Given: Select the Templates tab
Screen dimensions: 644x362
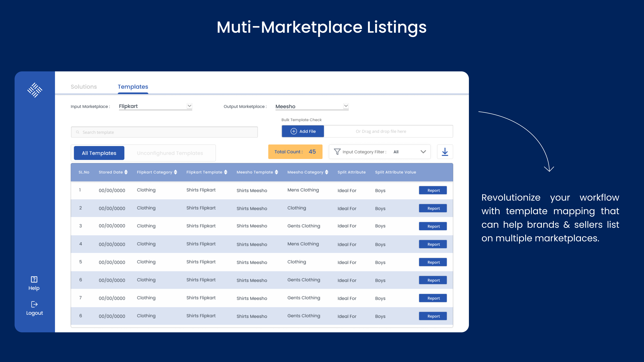Looking at the screenshot, I should [133, 87].
